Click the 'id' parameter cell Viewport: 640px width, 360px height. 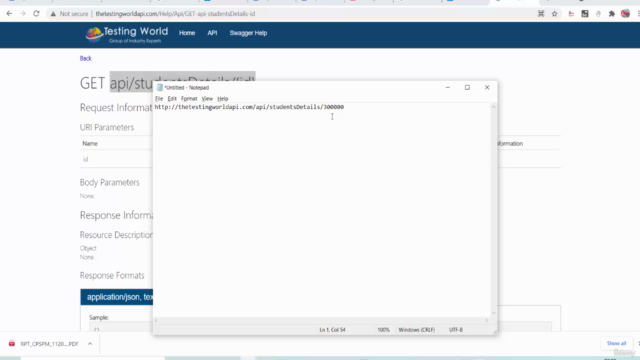(x=86, y=160)
